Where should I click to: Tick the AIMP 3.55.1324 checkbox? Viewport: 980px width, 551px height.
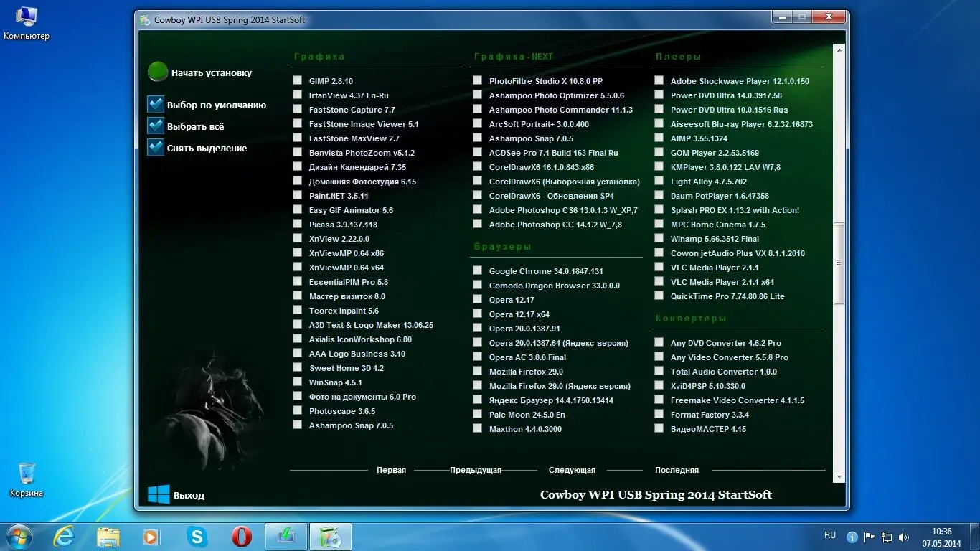click(659, 138)
